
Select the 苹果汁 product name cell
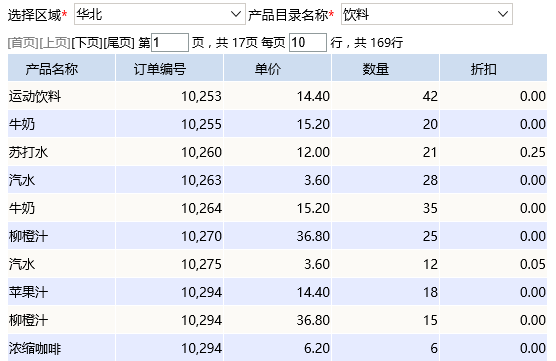[x=62, y=292]
